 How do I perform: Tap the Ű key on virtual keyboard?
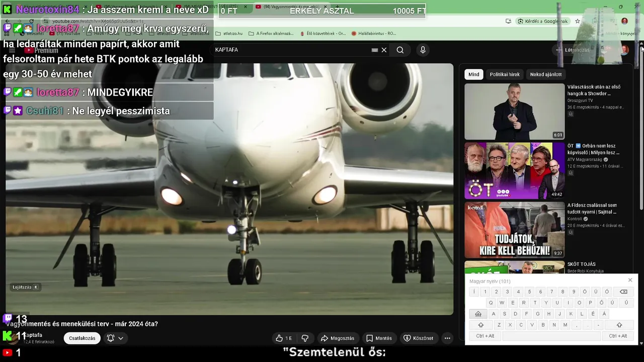(x=626, y=303)
